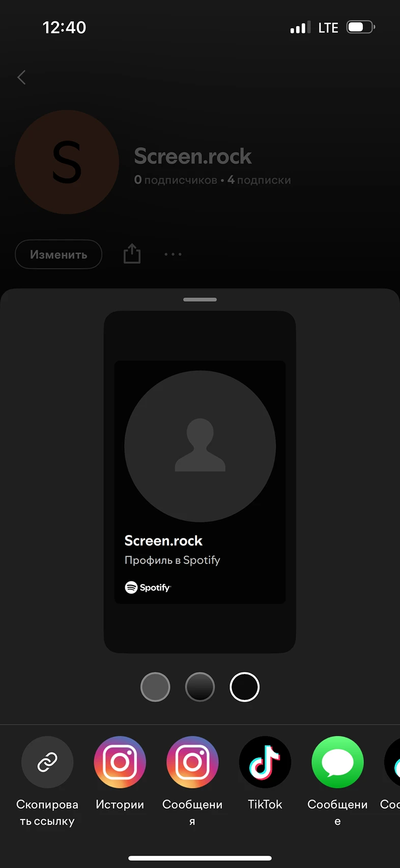Tap the share icon next to Изменить
Viewport: 400px width, 868px height.
(132, 254)
